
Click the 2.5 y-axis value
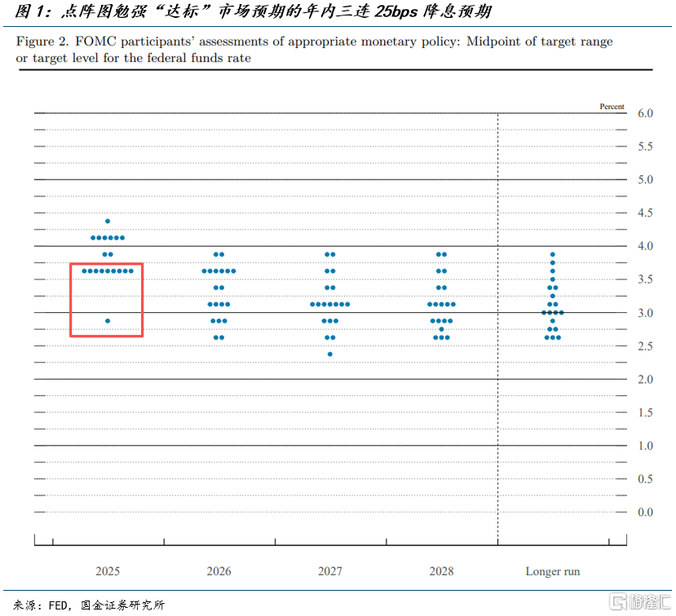pyautogui.click(x=645, y=346)
